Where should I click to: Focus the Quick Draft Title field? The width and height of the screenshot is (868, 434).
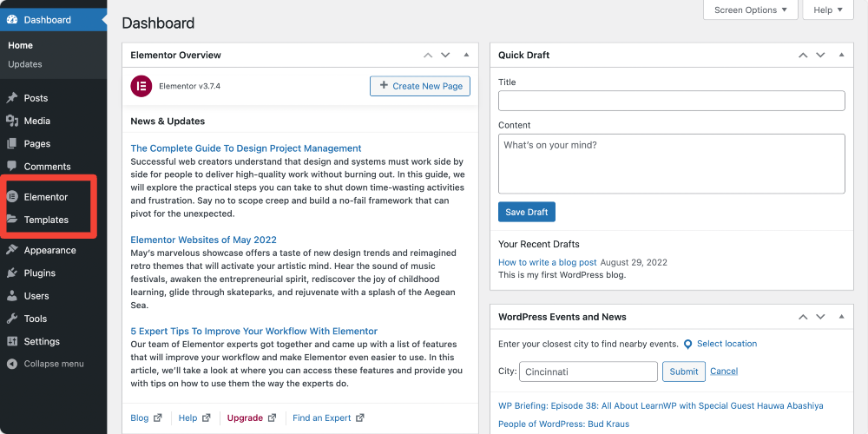(672, 101)
